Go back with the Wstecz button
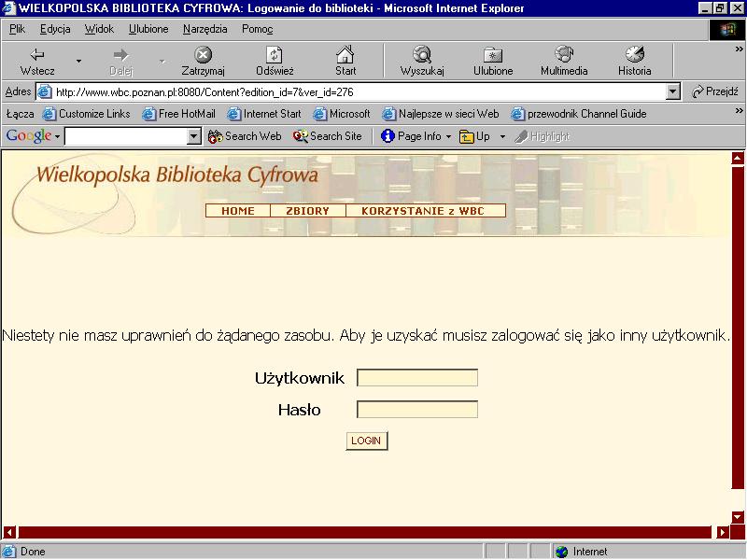The width and height of the screenshot is (747, 560). 37,62
